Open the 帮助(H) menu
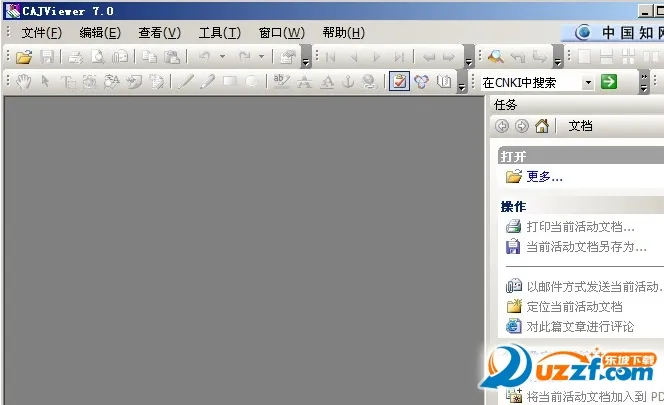The image size is (664, 405). click(343, 33)
